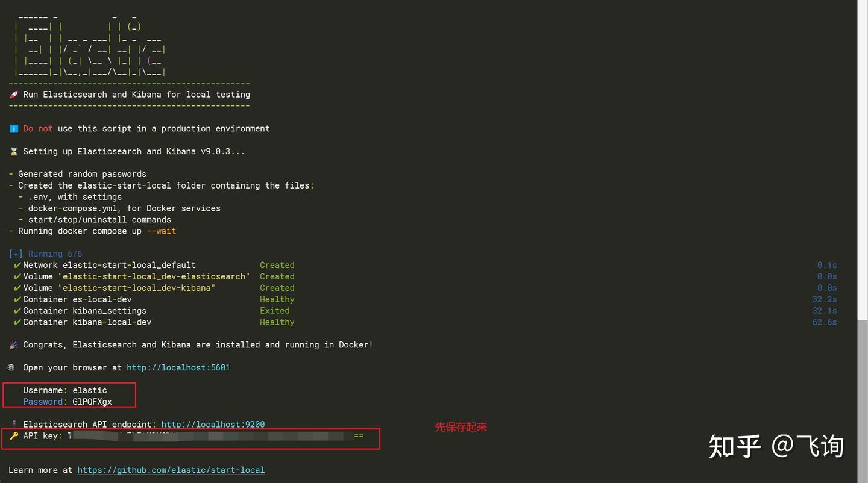Viewport: 868px width, 483px height.
Task: Click the green checkmark beside Container es-local-dev
Action: (17, 299)
